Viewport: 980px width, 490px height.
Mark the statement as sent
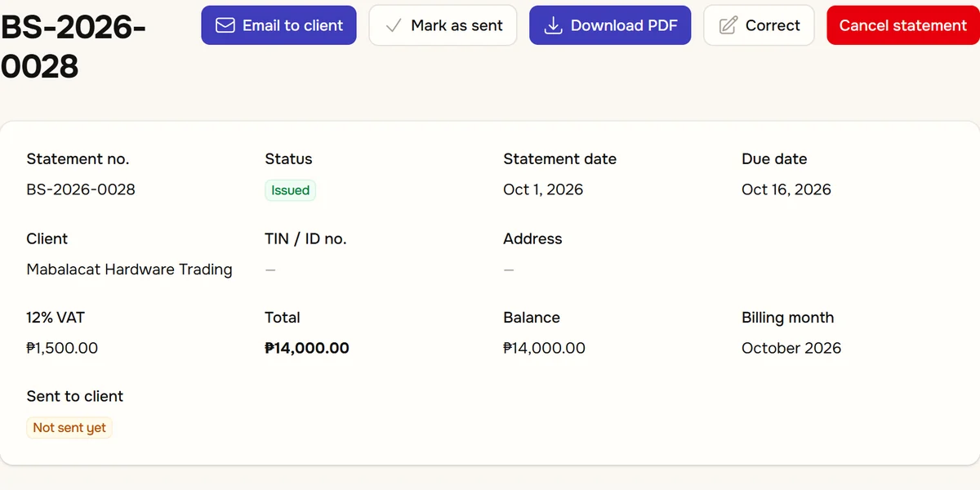point(443,25)
